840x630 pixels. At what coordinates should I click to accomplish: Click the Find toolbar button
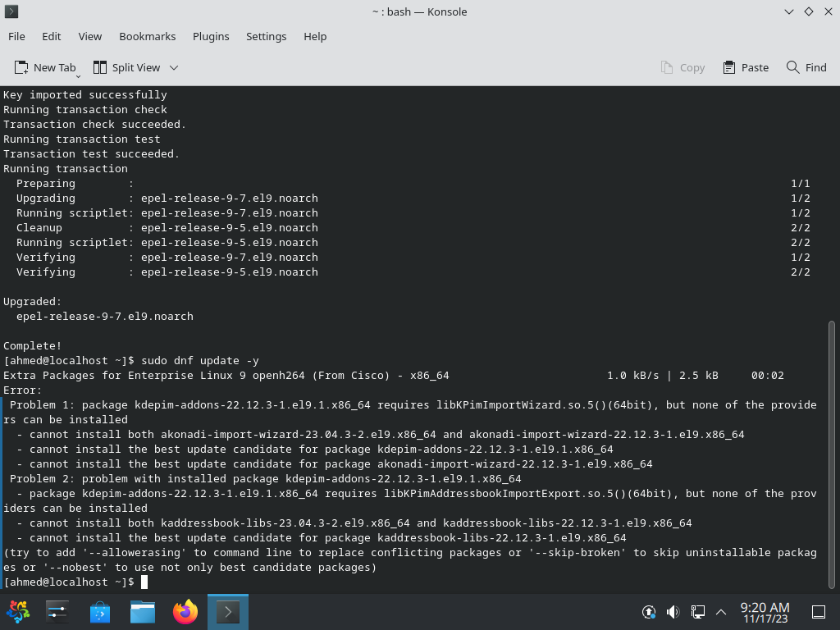pos(806,67)
